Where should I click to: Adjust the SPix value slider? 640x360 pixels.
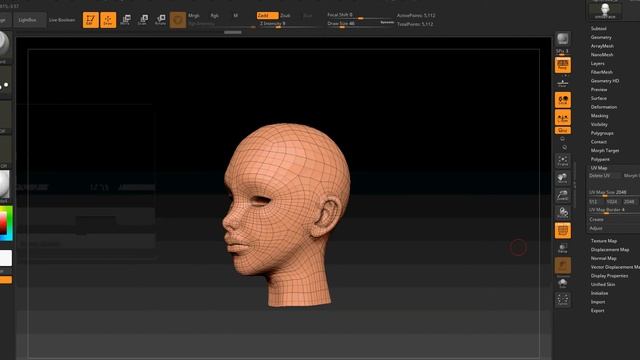tap(562, 52)
